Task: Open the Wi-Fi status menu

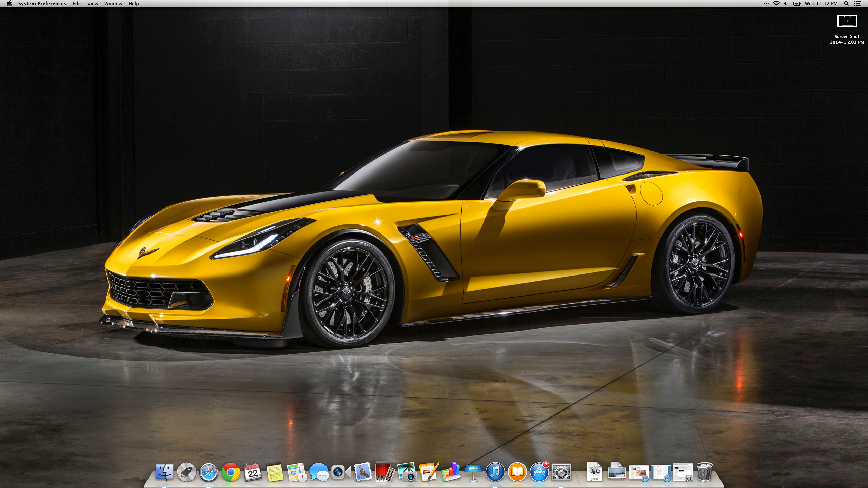Action: click(x=776, y=4)
